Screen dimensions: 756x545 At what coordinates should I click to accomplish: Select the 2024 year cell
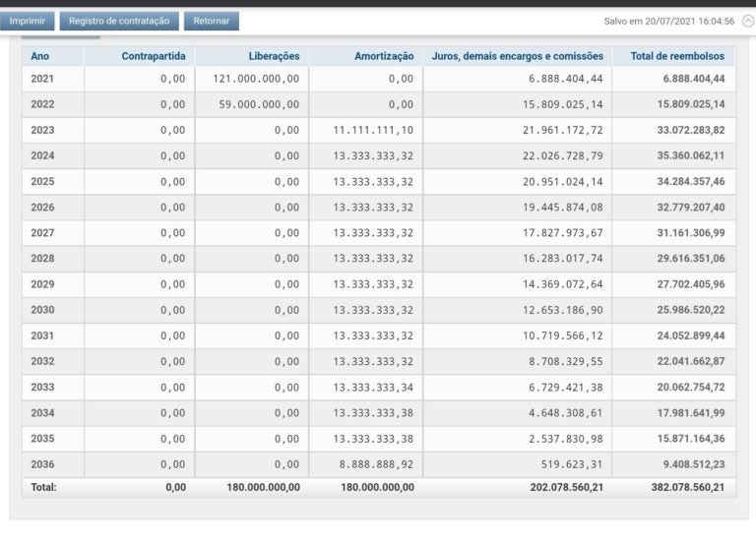42,155
